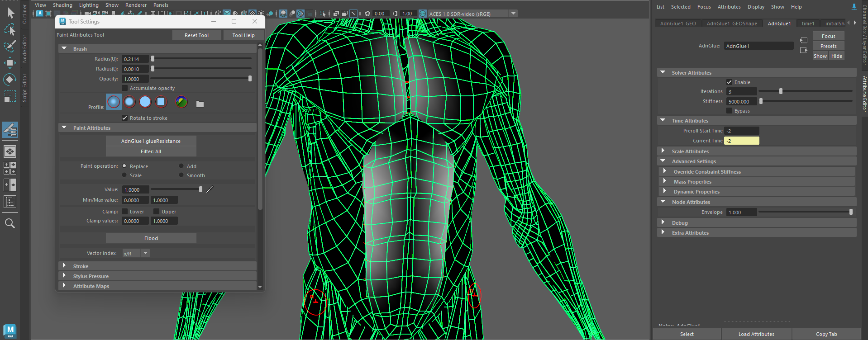Image resolution: width=868 pixels, height=340 pixels.
Task: Toggle the Bypass checkbox
Action: coord(729,111)
